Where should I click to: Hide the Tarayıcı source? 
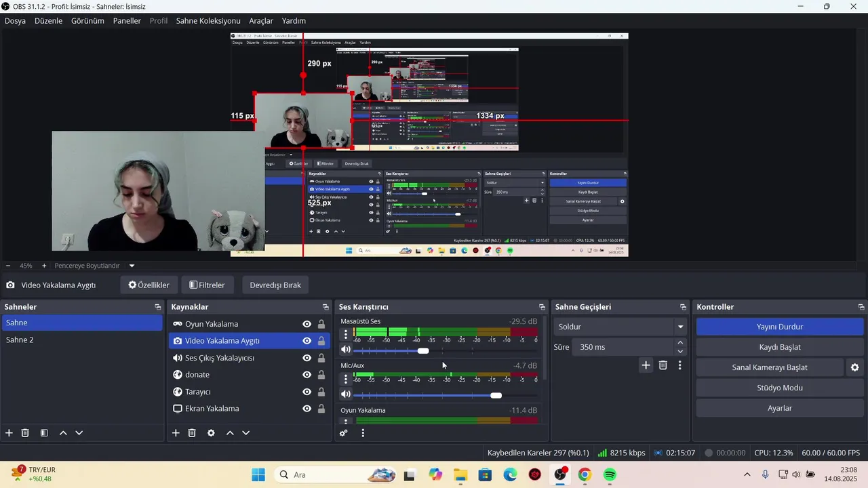point(307,392)
